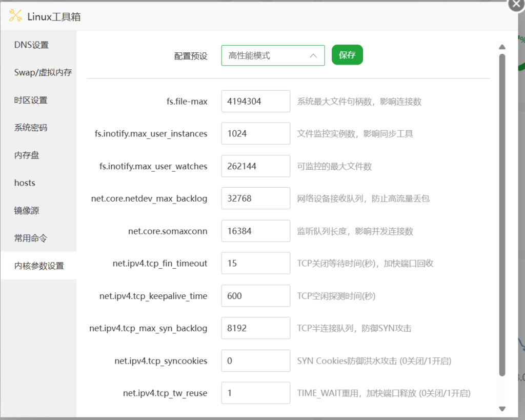Switch to Swap/虚拟内存 tab
525x420 pixels.
(43, 72)
